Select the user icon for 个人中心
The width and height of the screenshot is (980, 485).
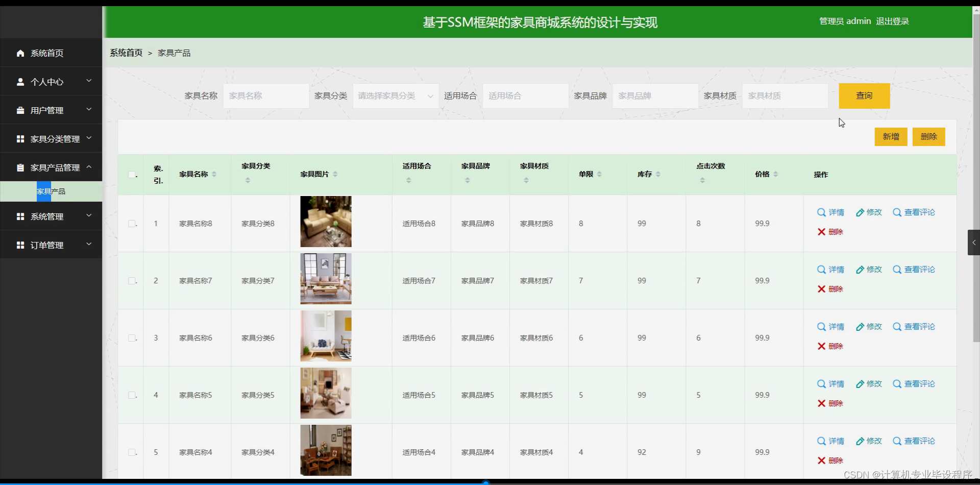[x=20, y=81]
